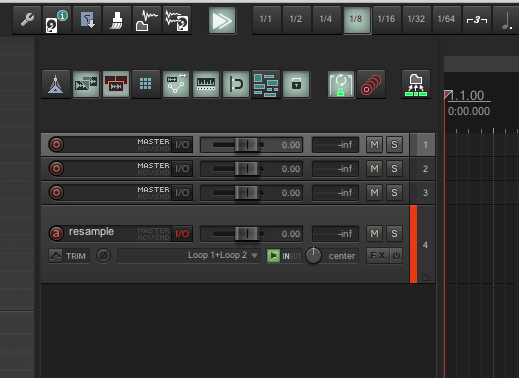
Task: Open I/O routing for track 2
Action: pos(182,169)
